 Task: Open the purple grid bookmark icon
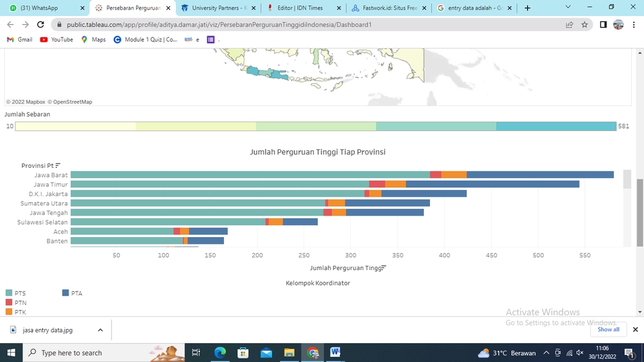click(x=211, y=40)
